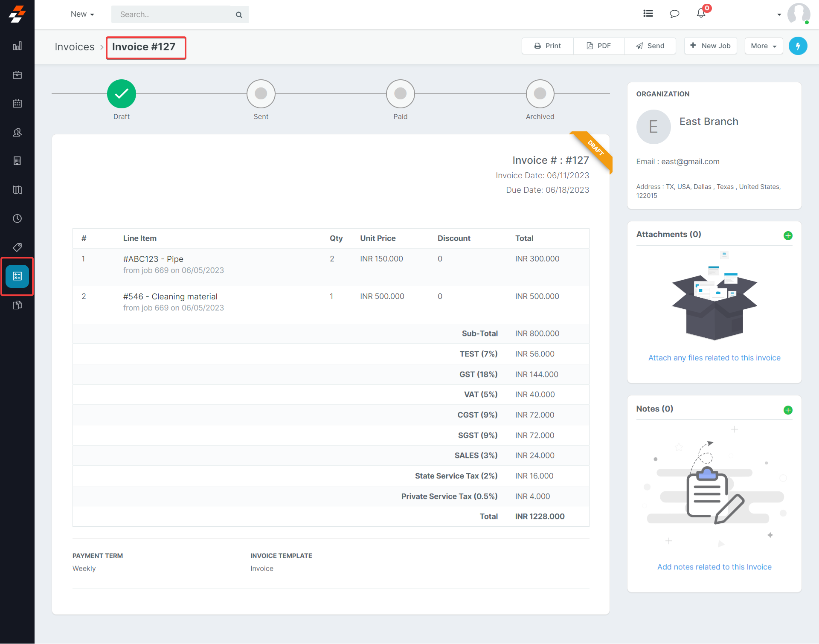This screenshot has width=819, height=644.
Task: Download the invoice as PDF
Action: click(x=598, y=46)
